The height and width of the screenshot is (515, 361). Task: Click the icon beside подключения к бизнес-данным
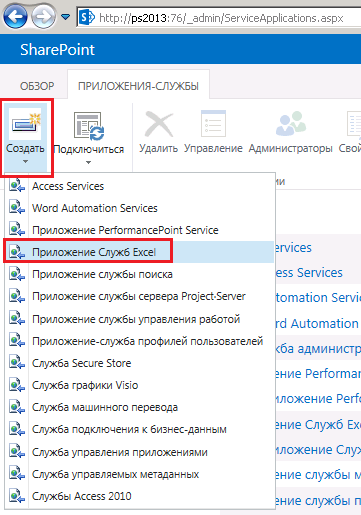click(17, 429)
